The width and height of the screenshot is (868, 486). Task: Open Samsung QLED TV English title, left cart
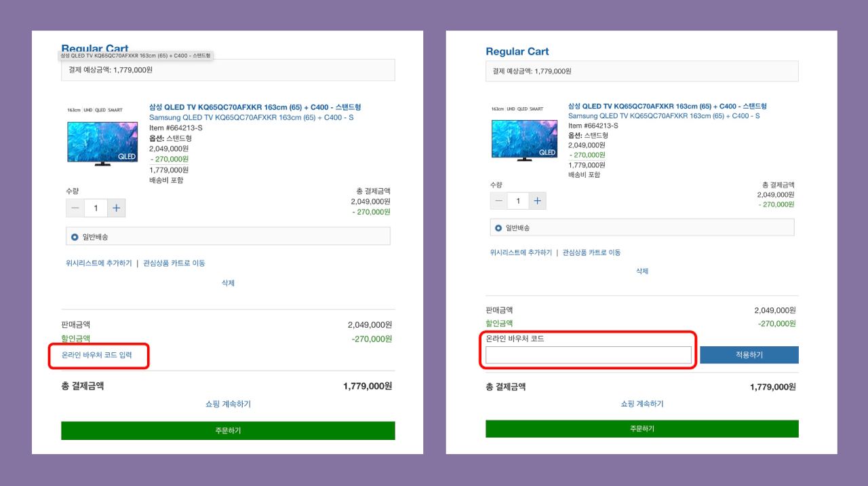pos(252,117)
